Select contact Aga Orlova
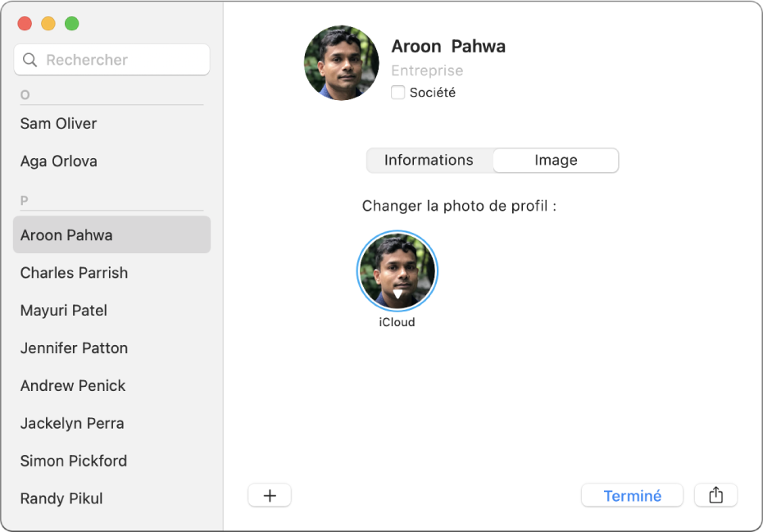Image resolution: width=763 pixels, height=532 pixels. (x=58, y=161)
